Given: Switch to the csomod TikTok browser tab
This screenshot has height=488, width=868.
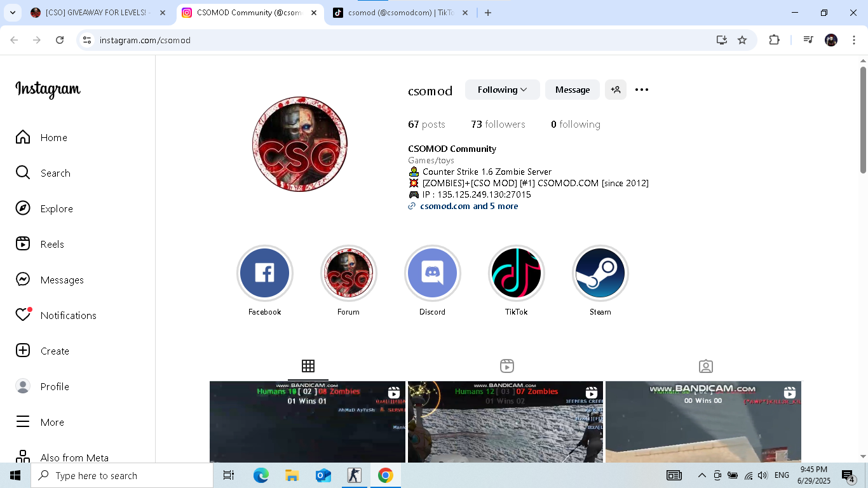Looking at the screenshot, I should [400, 13].
